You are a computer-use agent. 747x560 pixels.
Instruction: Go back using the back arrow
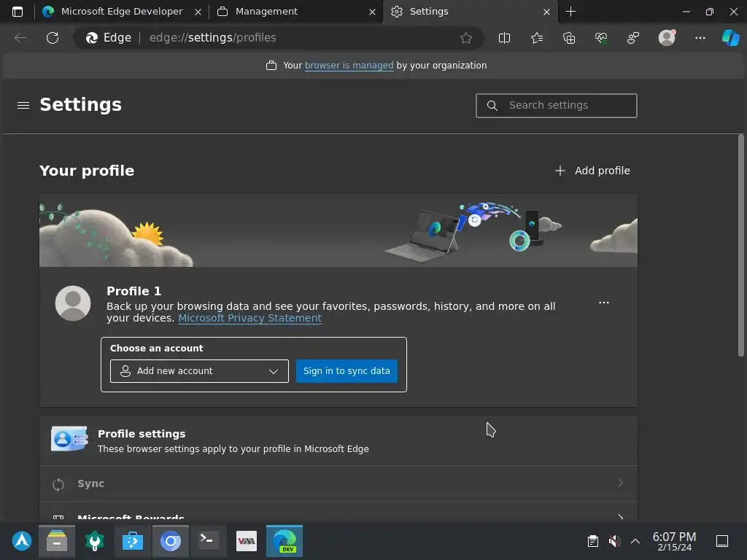tap(20, 38)
